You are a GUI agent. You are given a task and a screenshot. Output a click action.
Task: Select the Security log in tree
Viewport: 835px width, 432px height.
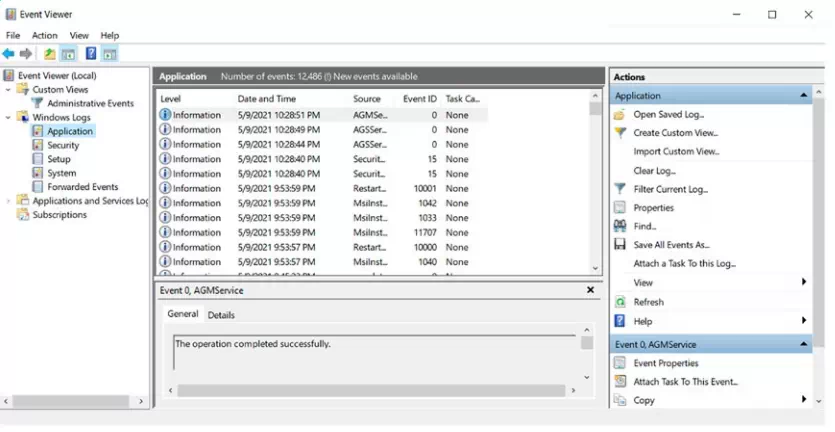[63, 145]
